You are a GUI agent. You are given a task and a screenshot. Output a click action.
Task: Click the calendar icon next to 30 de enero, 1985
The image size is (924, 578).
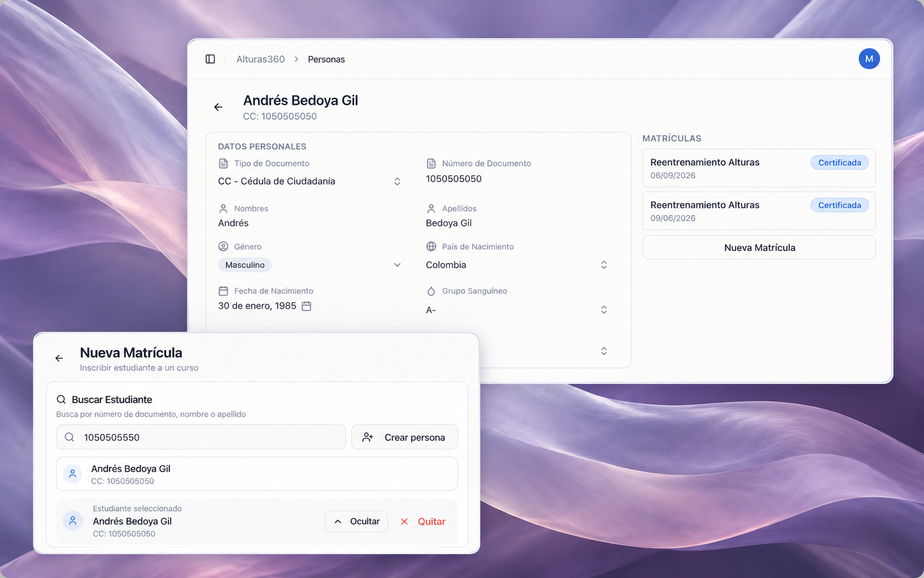(306, 306)
